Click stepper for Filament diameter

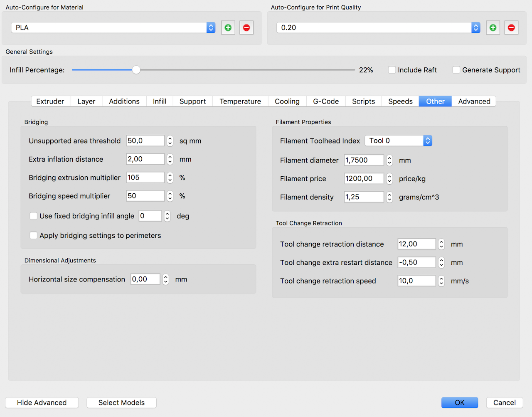click(x=389, y=160)
